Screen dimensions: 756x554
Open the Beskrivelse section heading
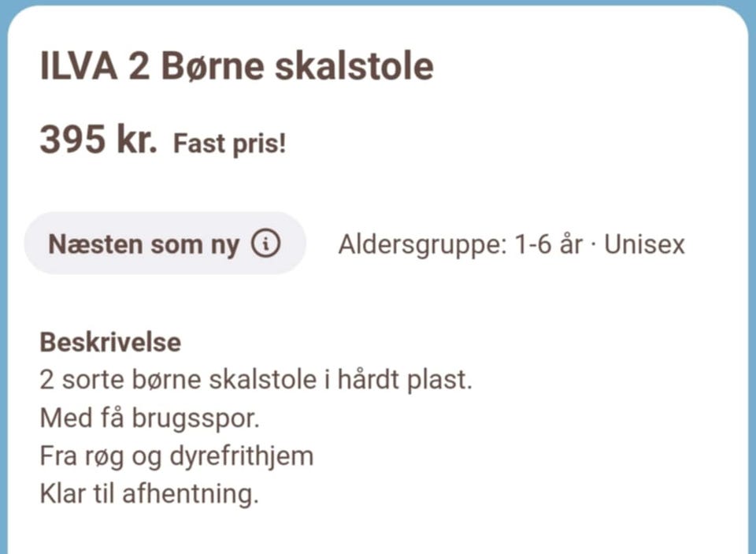pyautogui.click(x=110, y=342)
